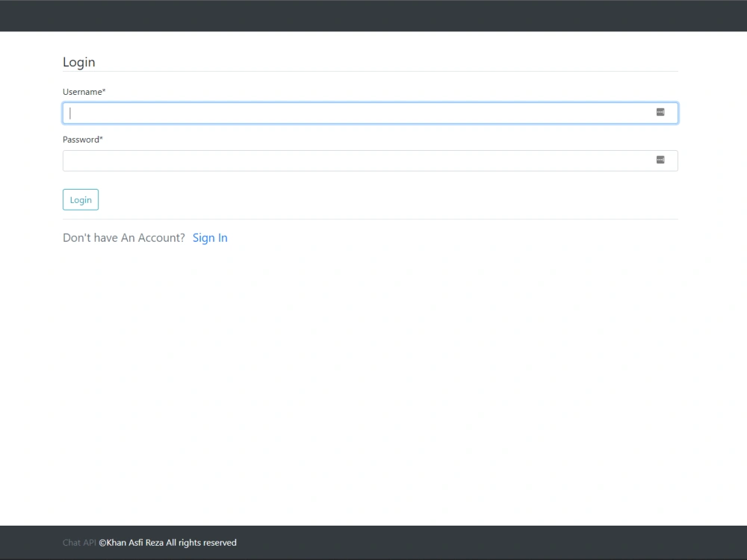Submit the form with the Login button

[x=81, y=199]
